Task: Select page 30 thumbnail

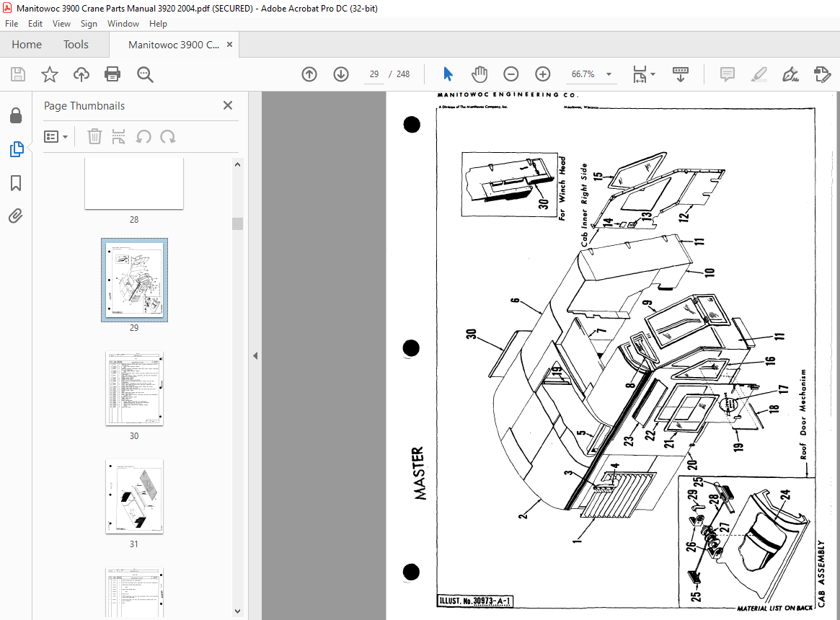Action: pyautogui.click(x=134, y=389)
